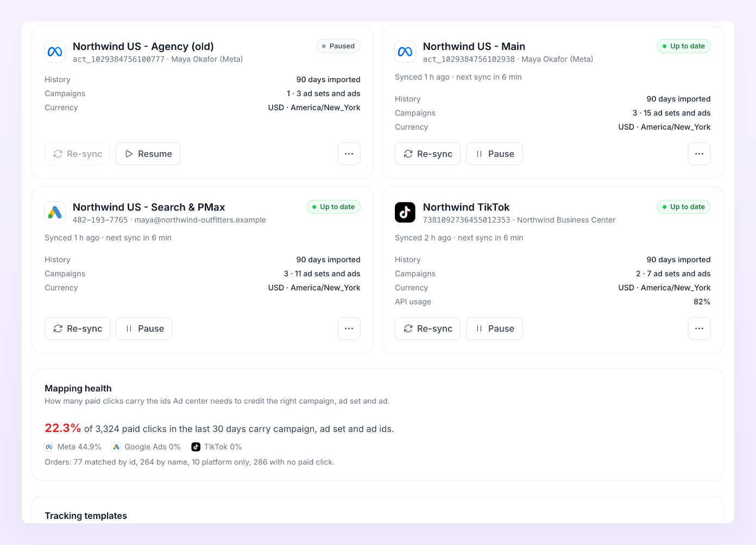Click the small Meta icon in Mapping health

pyautogui.click(x=49, y=447)
